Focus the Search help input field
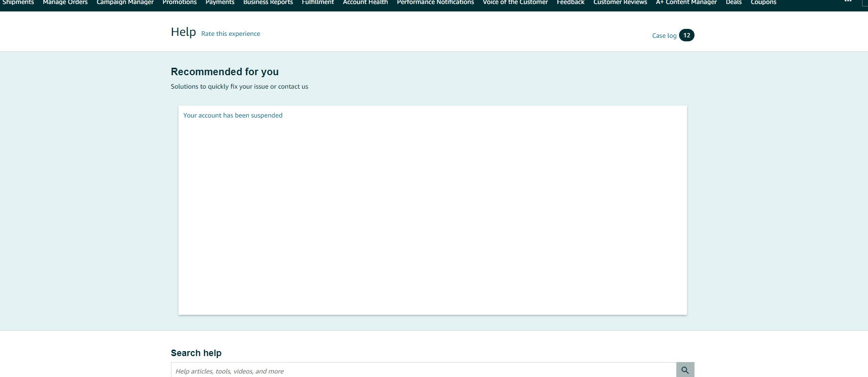Image resolution: width=868 pixels, height=377 pixels. point(423,371)
